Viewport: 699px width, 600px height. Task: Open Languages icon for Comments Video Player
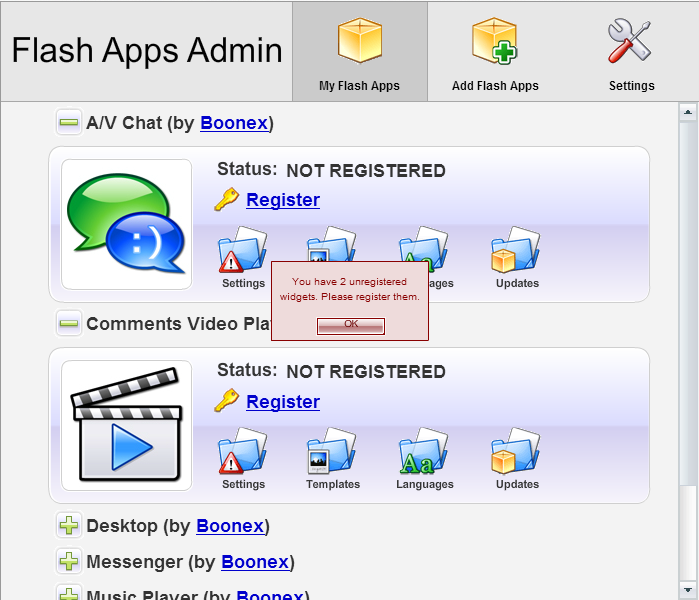[424, 453]
